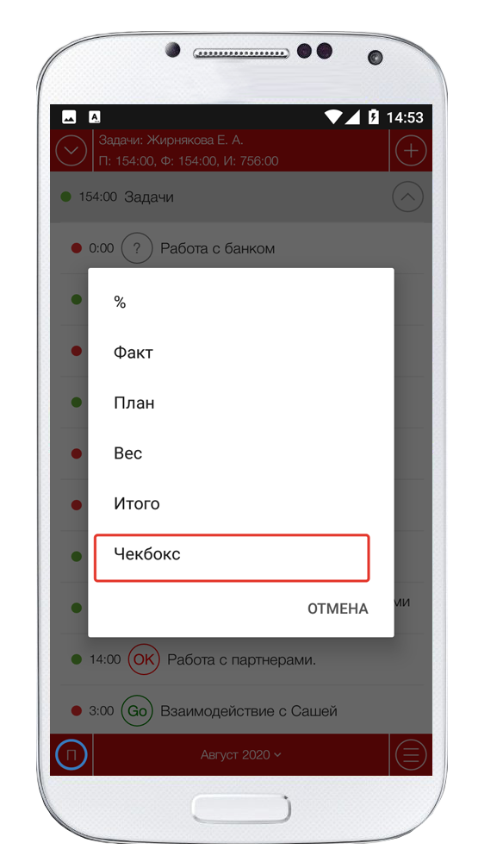Tap the question mark status icon

137,248
